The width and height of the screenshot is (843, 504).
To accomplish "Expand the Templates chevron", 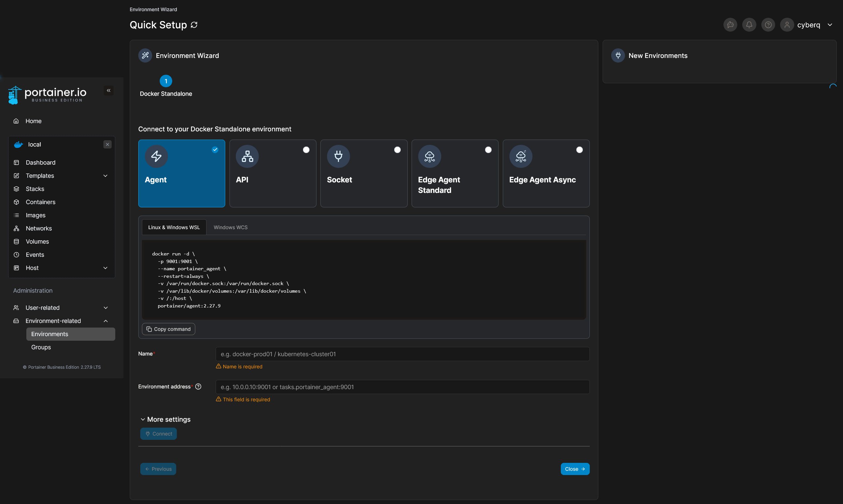I will click(x=105, y=175).
